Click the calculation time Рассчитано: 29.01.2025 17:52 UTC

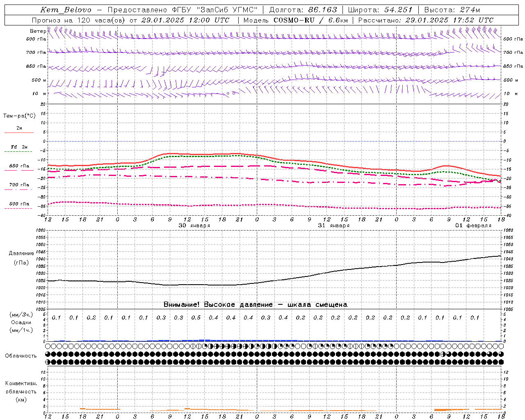(426, 20)
